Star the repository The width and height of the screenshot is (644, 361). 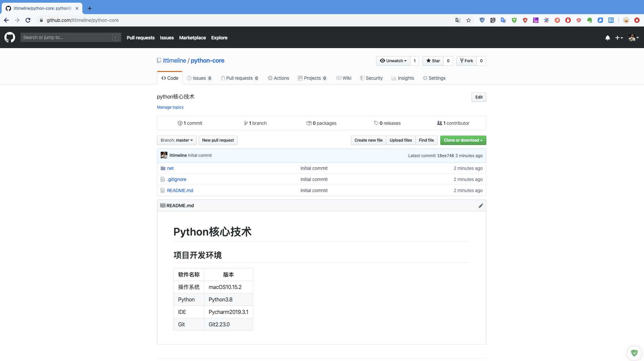pyautogui.click(x=433, y=61)
